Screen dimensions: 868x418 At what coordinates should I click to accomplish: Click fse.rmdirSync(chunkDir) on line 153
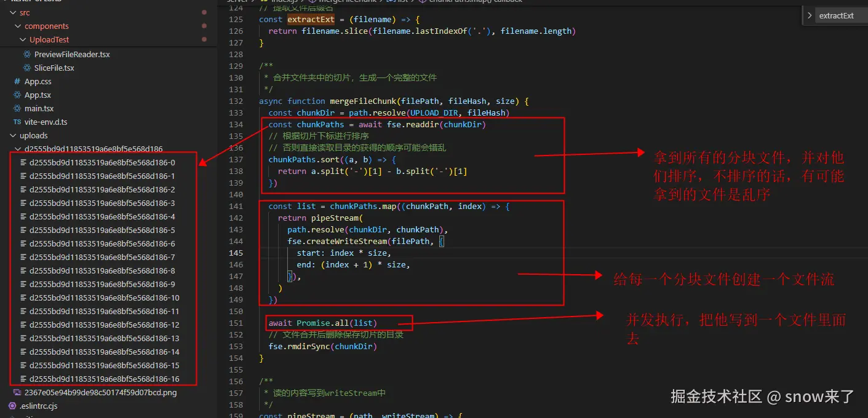click(323, 346)
